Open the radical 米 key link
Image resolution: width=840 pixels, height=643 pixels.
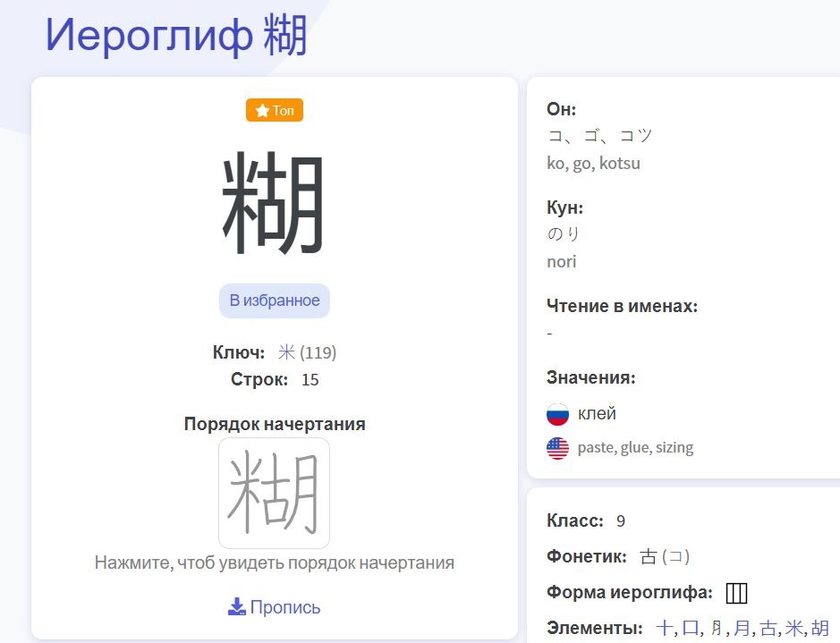point(286,352)
